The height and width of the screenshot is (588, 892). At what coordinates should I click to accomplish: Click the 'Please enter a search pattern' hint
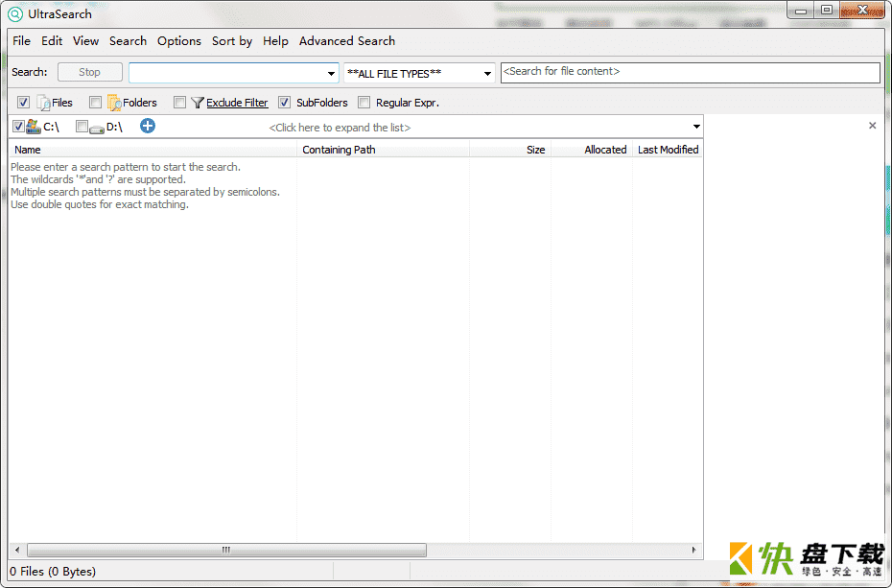coord(126,167)
